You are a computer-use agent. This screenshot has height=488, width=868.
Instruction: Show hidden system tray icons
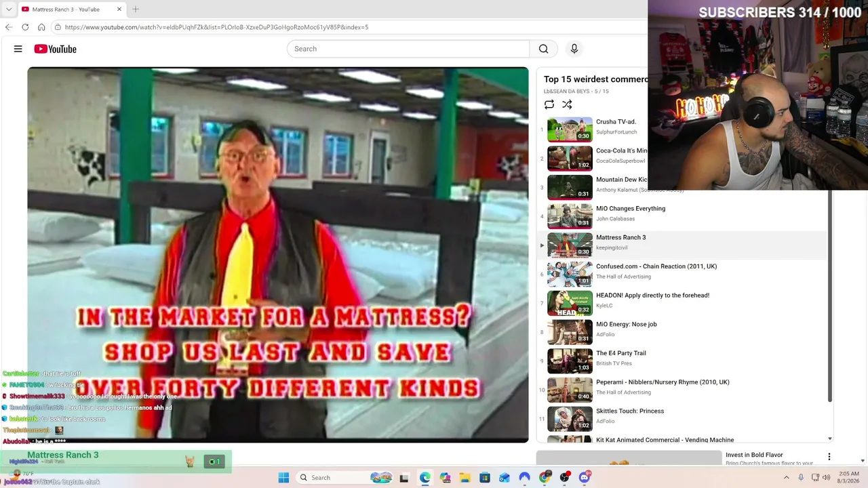point(787,478)
